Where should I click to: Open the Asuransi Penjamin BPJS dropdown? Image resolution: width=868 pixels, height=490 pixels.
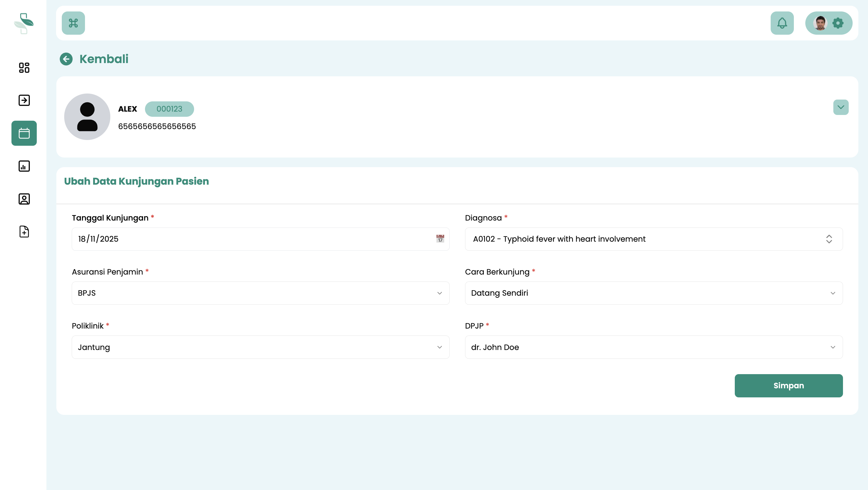click(260, 293)
